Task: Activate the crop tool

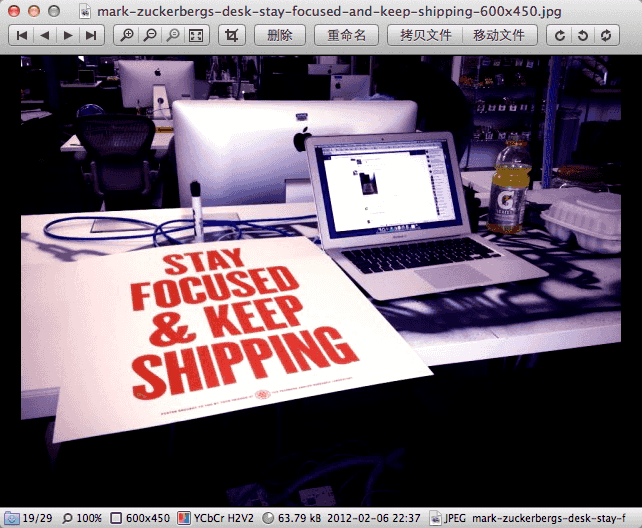Action: pyautogui.click(x=232, y=35)
